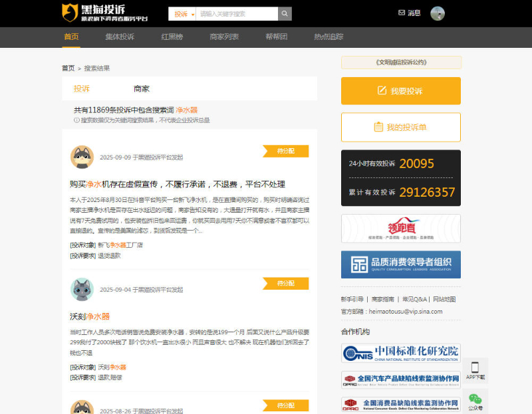Select the 商家 results tab
Viewport: 532px width, 414px height.
coord(142,88)
